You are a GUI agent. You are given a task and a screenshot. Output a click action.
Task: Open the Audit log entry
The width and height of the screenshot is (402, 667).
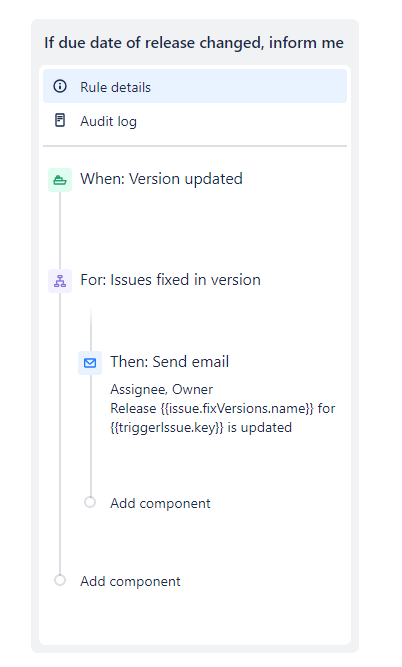click(x=195, y=121)
